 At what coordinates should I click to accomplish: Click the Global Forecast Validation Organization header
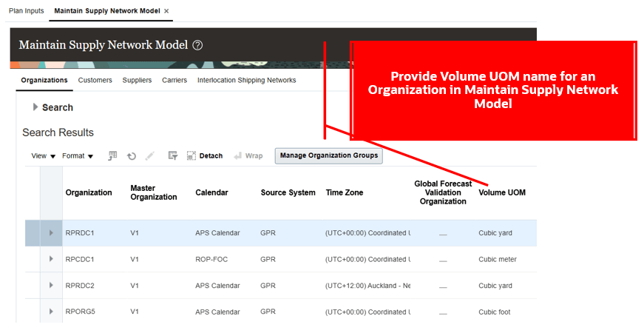pos(443,192)
